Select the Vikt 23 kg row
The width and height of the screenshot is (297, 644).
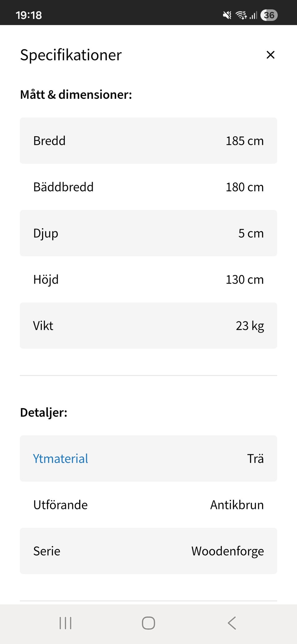(148, 326)
